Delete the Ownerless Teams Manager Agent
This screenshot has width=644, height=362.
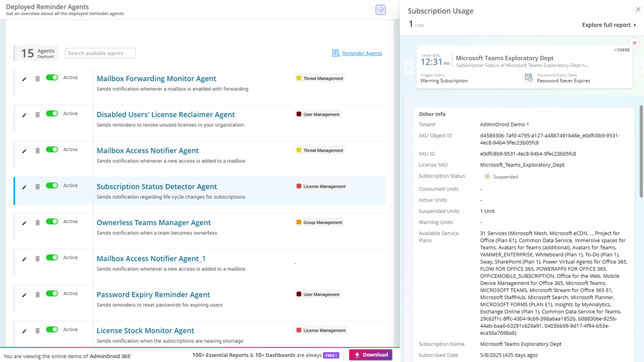(37, 223)
